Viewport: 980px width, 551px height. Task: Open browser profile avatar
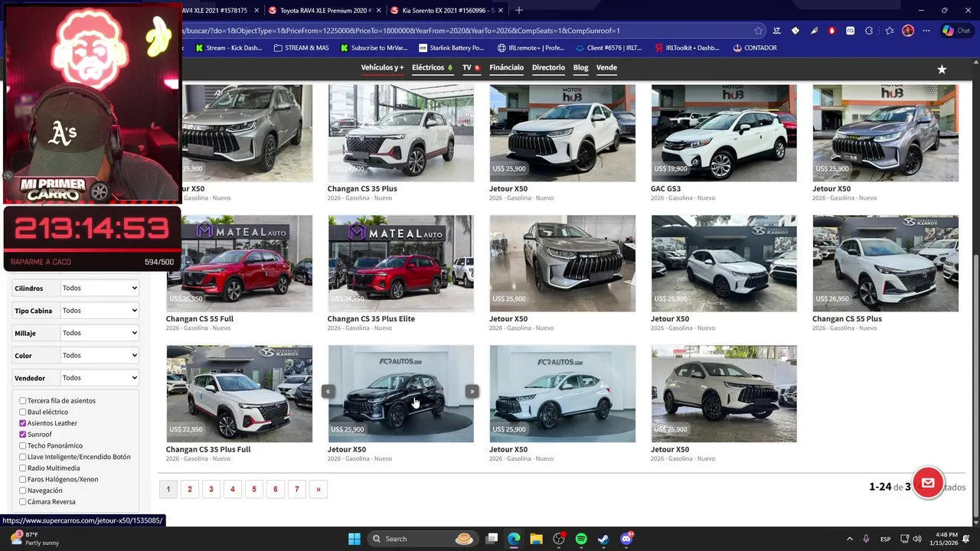point(908,31)
